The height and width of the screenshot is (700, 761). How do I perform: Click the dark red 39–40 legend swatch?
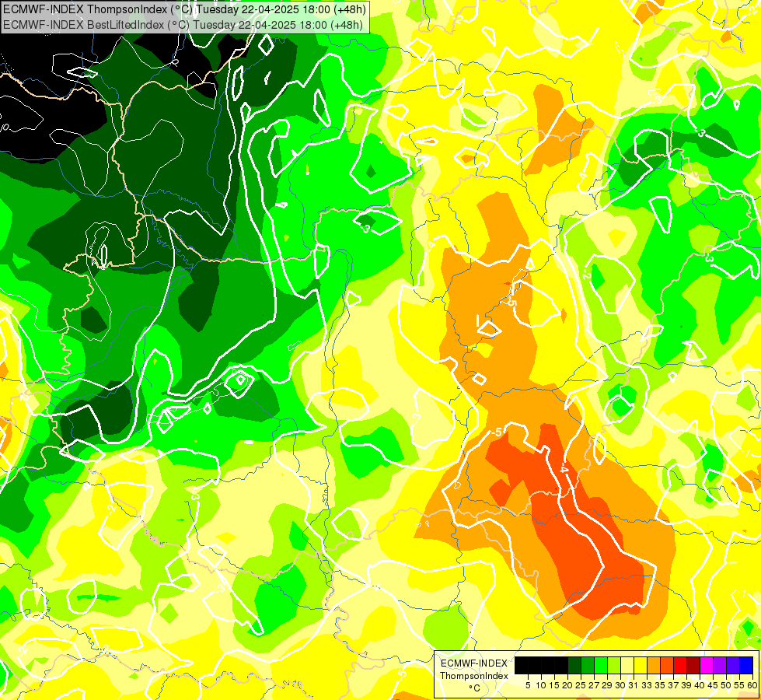(693, 665)
